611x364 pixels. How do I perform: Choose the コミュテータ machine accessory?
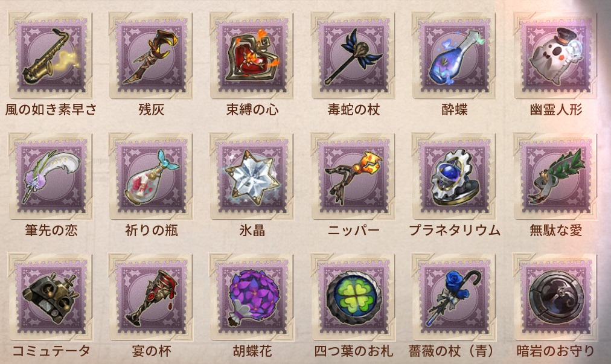51,297
